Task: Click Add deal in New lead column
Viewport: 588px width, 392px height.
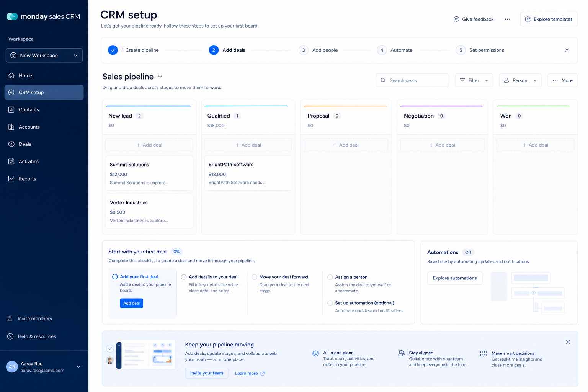Action: point(149,145)
